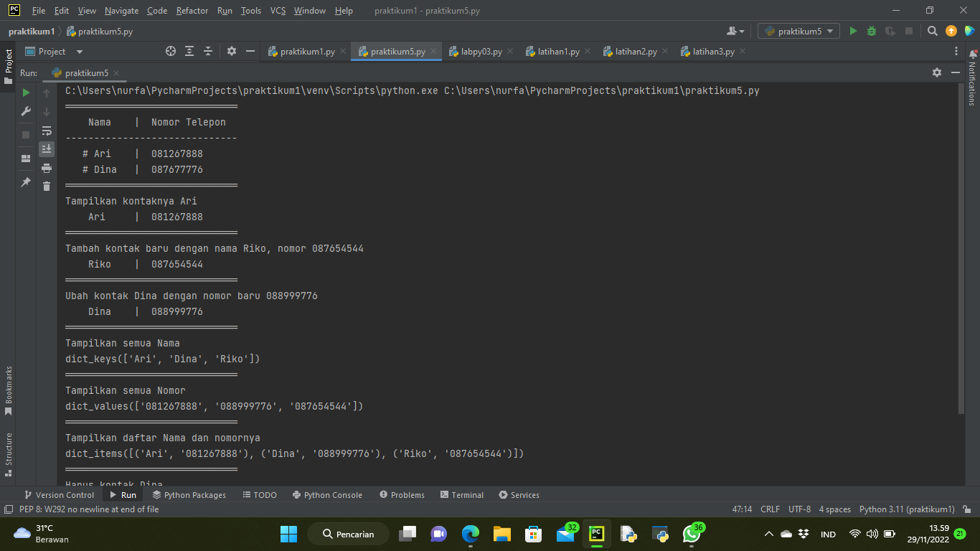
Task: Expand the Project view selector dropdown
Action: coord(78,51)
